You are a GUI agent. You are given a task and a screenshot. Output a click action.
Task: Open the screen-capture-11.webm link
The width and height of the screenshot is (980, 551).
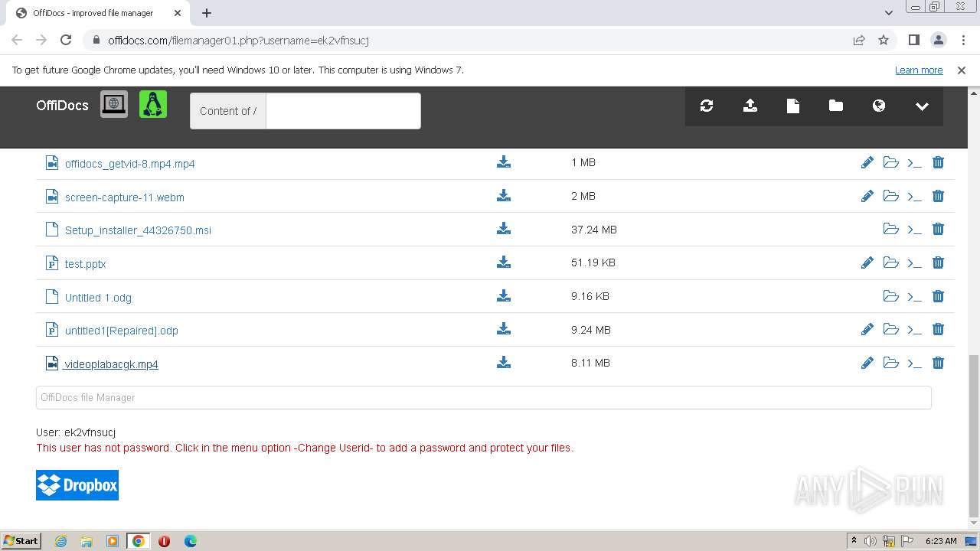[124, 197]
